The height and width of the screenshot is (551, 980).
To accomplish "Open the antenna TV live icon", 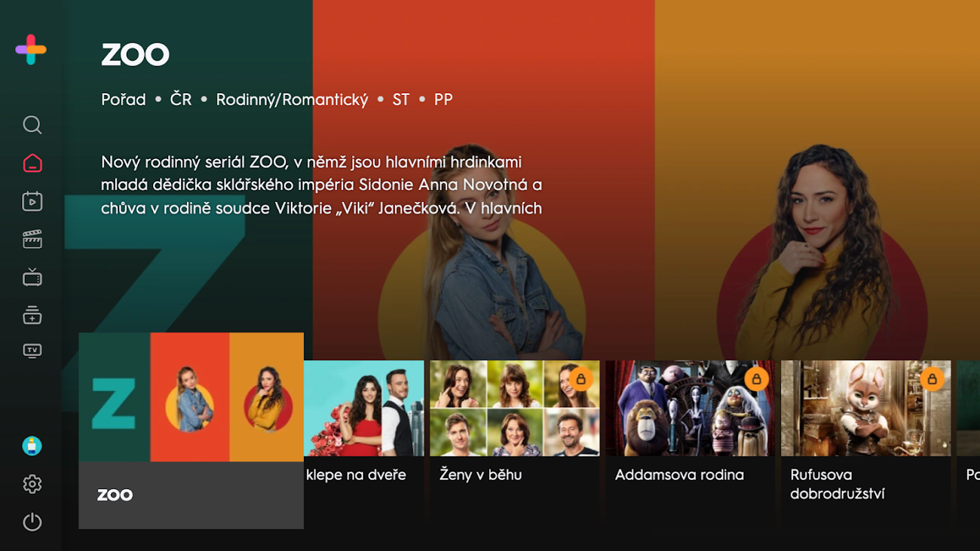I will 32,278.
